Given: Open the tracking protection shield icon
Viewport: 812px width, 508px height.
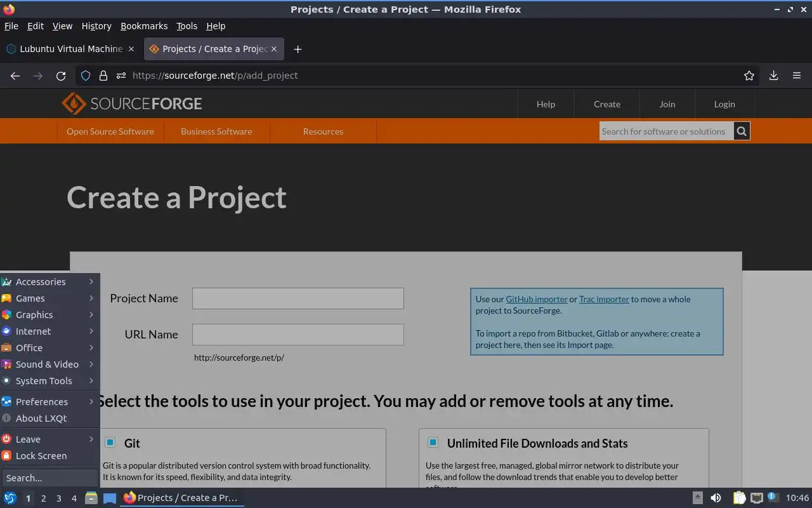Looking at the screenshot, I should coord(86,76).
